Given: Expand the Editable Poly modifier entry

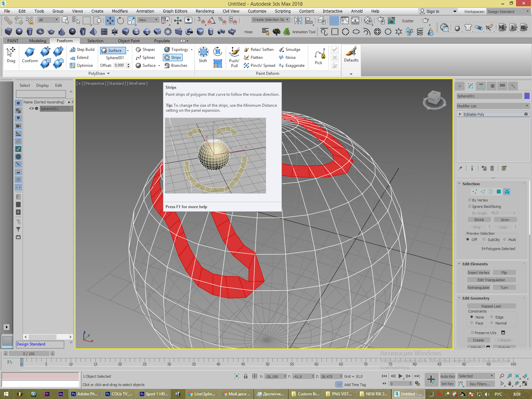Looking at the screenshot, I should (x=460, y=114).
